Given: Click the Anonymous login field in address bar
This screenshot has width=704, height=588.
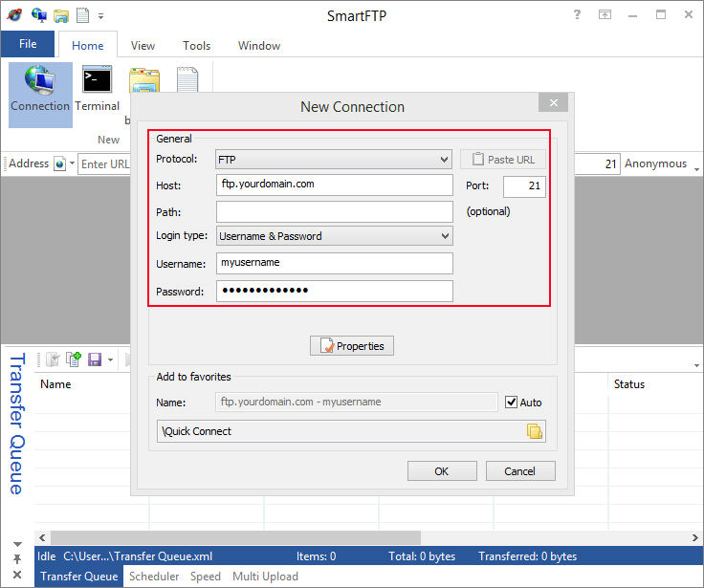Looking at the screenshot, I should click(655, 163).
